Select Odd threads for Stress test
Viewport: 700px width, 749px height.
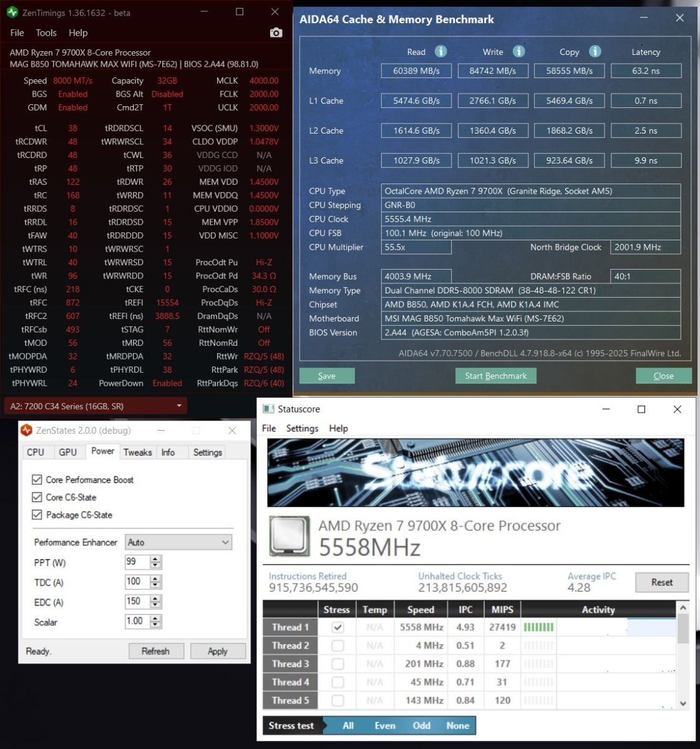pos(422,725)
